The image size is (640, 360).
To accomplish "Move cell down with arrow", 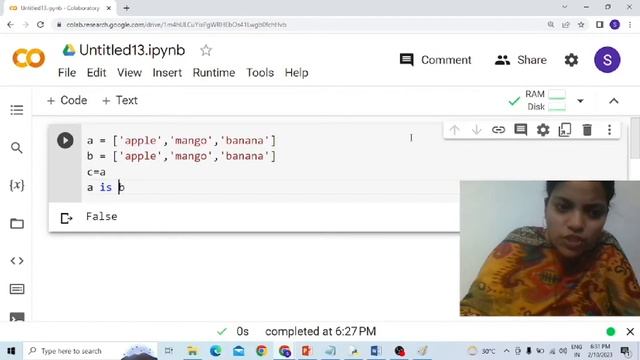I will [476, 130].
